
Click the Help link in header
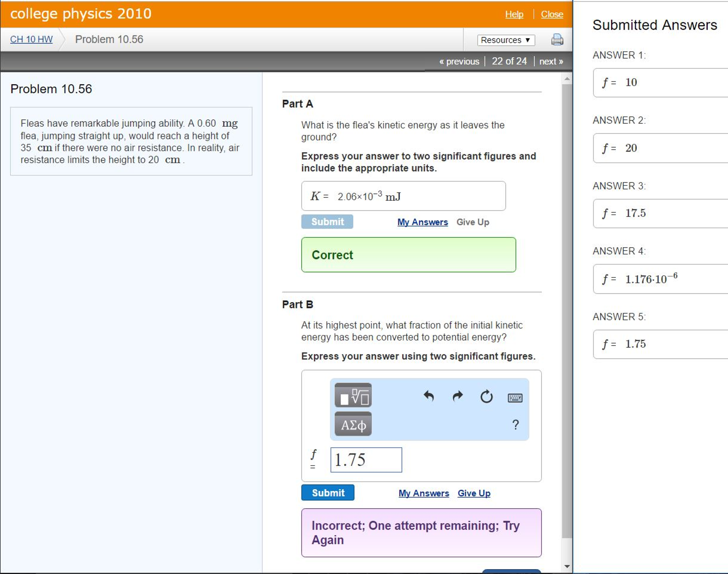pos(514,14)
